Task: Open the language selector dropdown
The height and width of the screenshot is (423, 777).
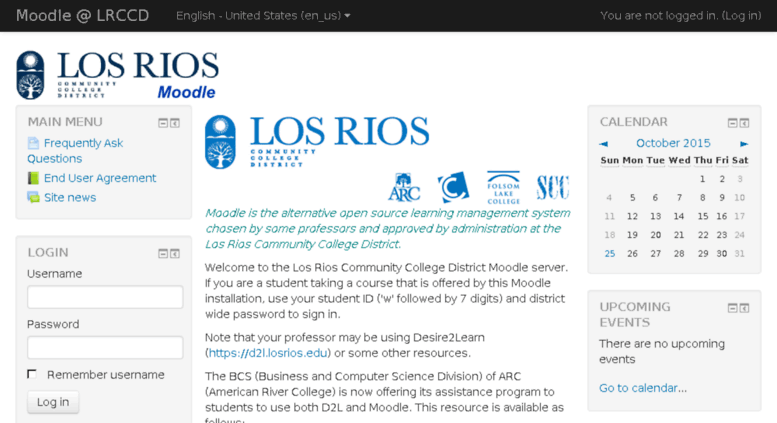Action: point(263,16)
